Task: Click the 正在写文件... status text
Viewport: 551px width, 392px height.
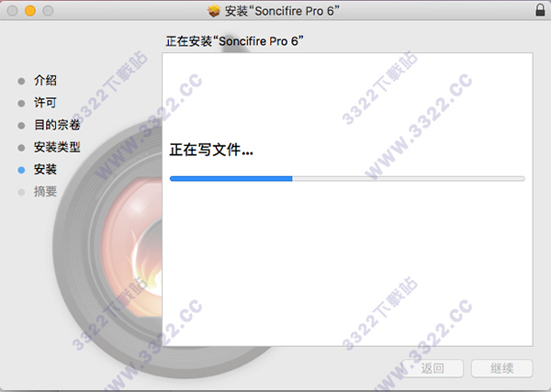Action: [x=211, y=150]
